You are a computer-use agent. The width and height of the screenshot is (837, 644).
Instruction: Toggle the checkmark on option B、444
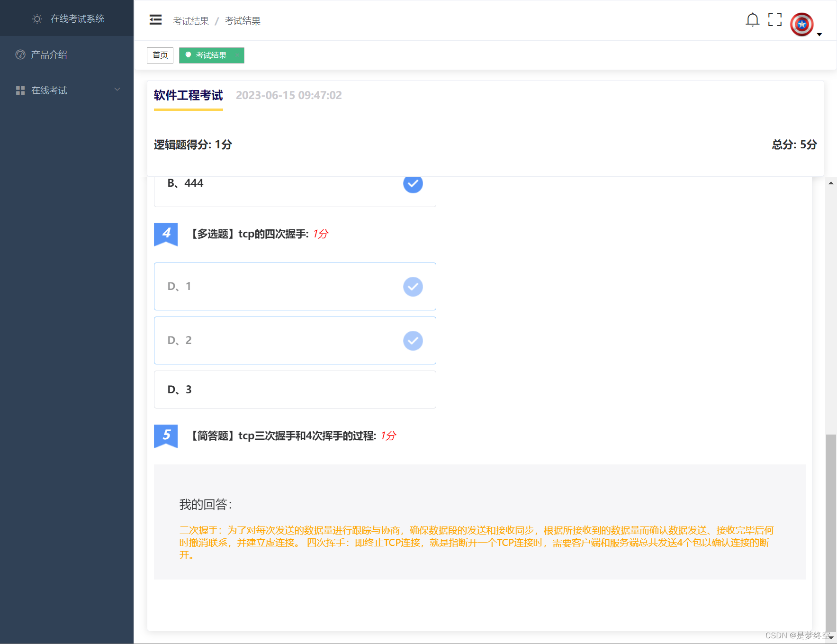point(413,184)
